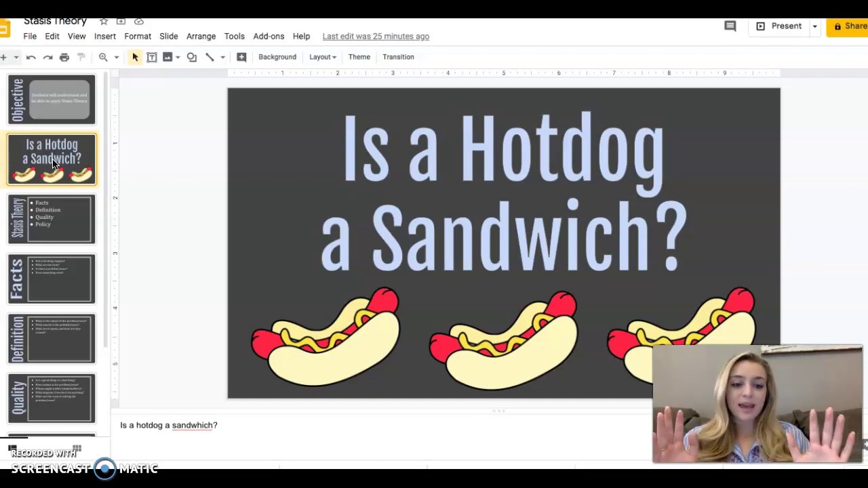Select the shape tool
This screenshot has width=868, height=488.
(x=192, y=57)
